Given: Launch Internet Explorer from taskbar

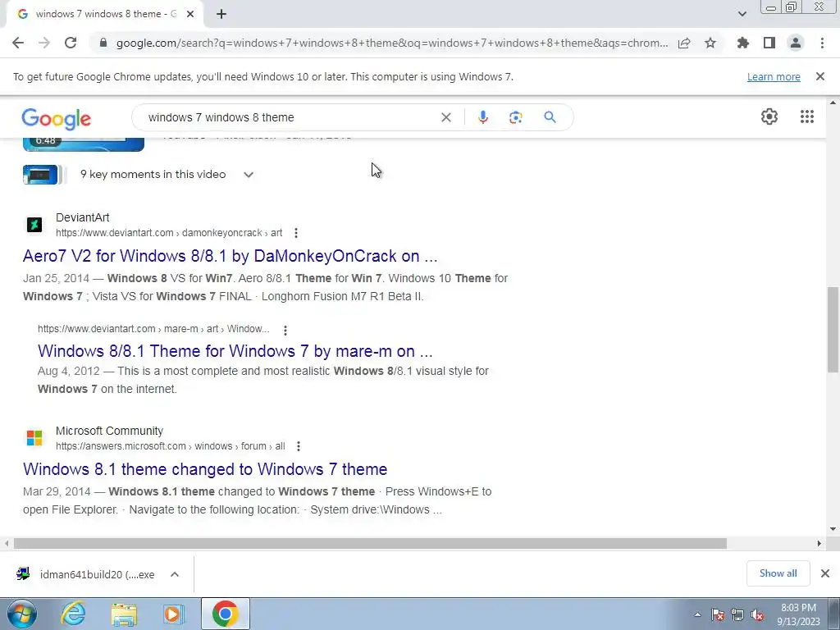Looking at the screenshot, I should pyautogui.click(x=73, y=614).
